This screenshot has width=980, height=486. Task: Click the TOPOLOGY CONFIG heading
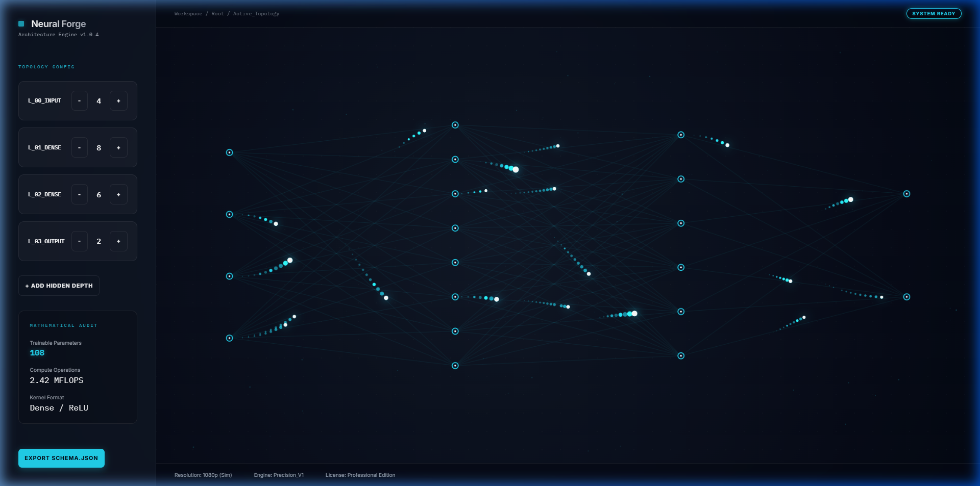coord(46,67)
